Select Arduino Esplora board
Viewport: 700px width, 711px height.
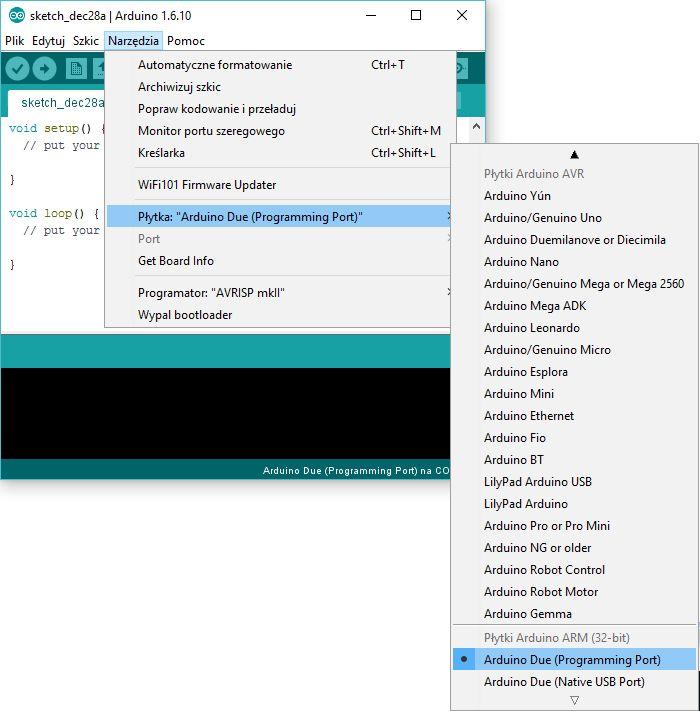tap(574, 371)
